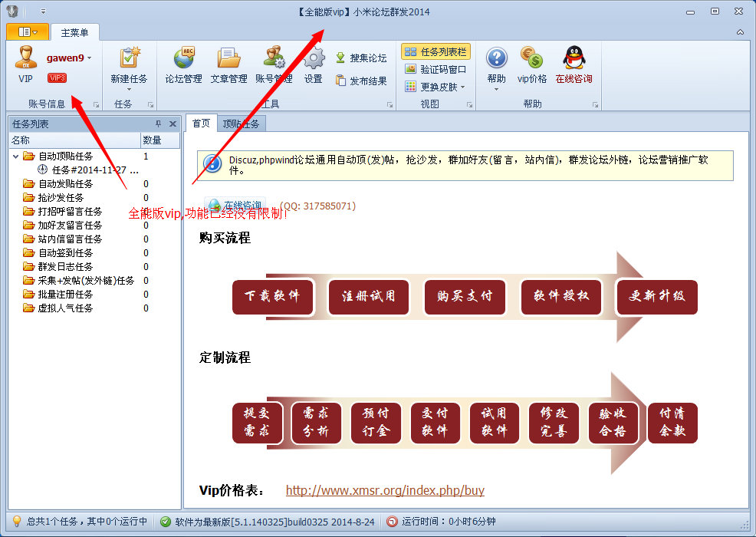Expand the 新建任务 dropdown arrow
The width and height of the screenshot is (756, 537).
[x=130, y=89]
